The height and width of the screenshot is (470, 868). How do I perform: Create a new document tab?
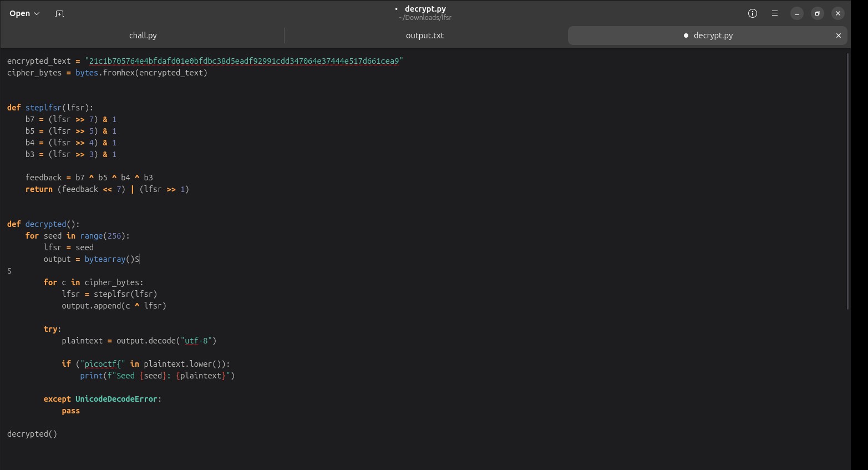tap(59, 13)
